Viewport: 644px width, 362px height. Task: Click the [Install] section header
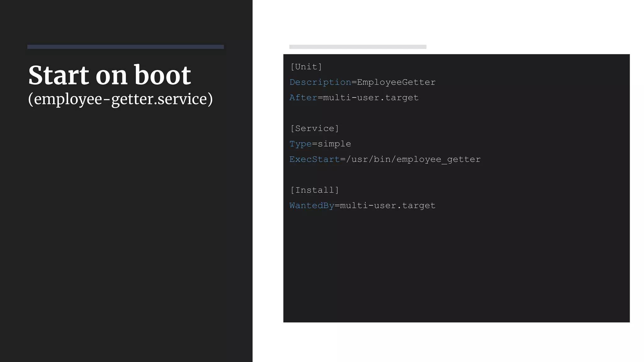pyautogui.click(x=314, y=190)
